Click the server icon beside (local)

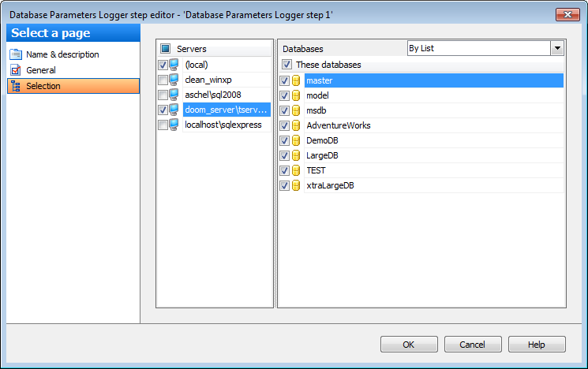click(174, 65)
